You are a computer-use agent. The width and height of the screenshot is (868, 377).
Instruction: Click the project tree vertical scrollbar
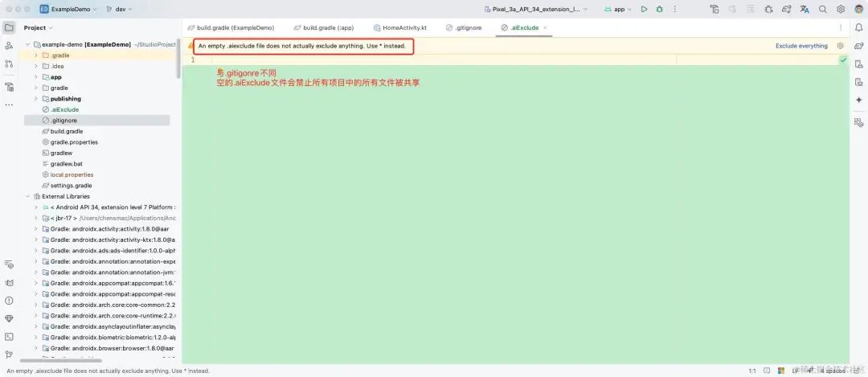[x=178, y=58]
